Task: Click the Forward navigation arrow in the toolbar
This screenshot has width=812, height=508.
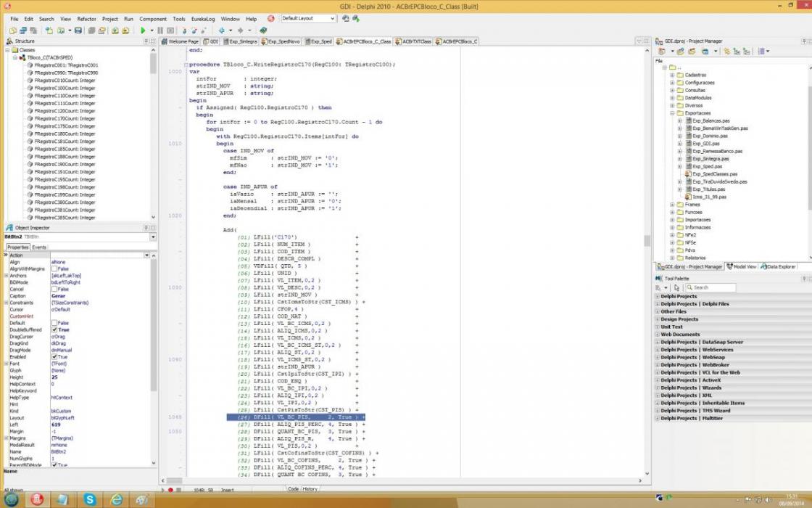Action: coord(240,30)
